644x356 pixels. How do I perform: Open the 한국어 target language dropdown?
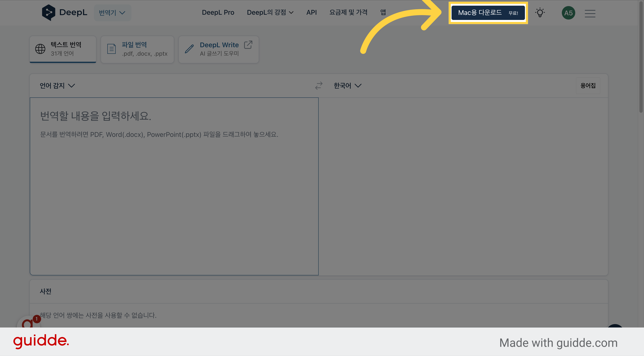[x=348, y=86]
